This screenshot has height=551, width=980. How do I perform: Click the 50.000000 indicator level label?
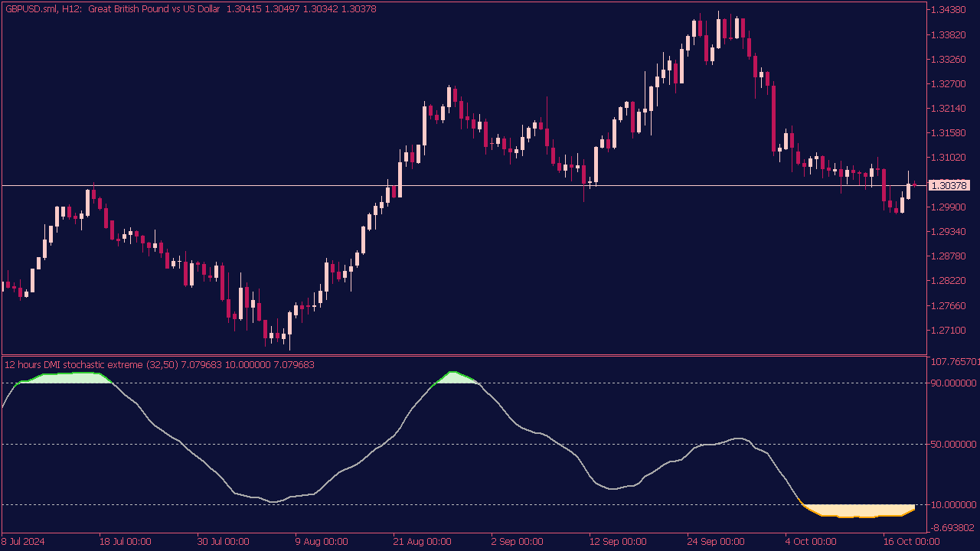(954, 444)
